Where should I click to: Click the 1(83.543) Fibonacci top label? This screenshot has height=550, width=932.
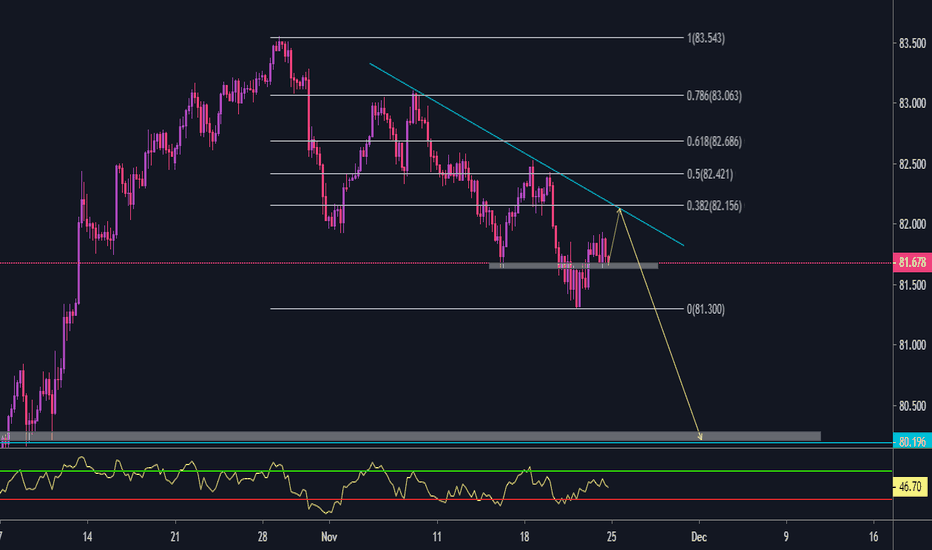tap(704, 39)
